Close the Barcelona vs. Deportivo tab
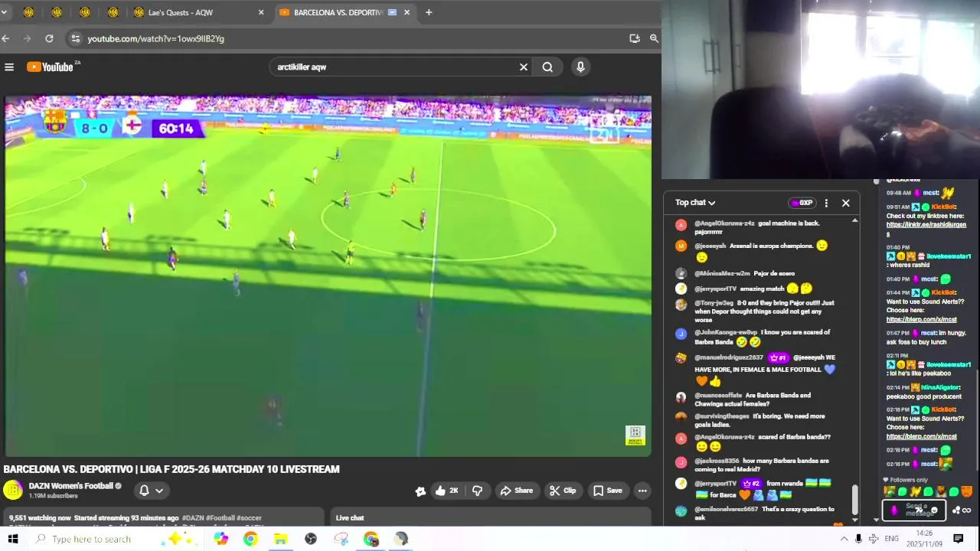 tap(407, 12)
